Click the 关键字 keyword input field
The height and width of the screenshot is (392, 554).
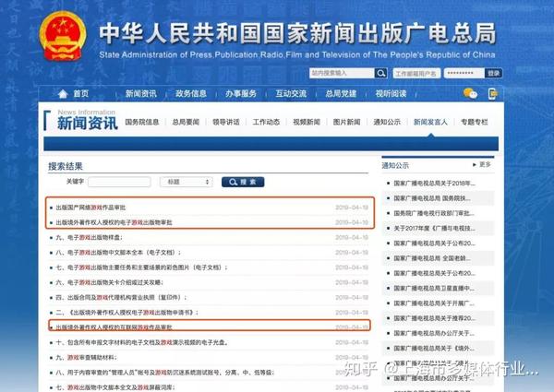tap(119, 182)
